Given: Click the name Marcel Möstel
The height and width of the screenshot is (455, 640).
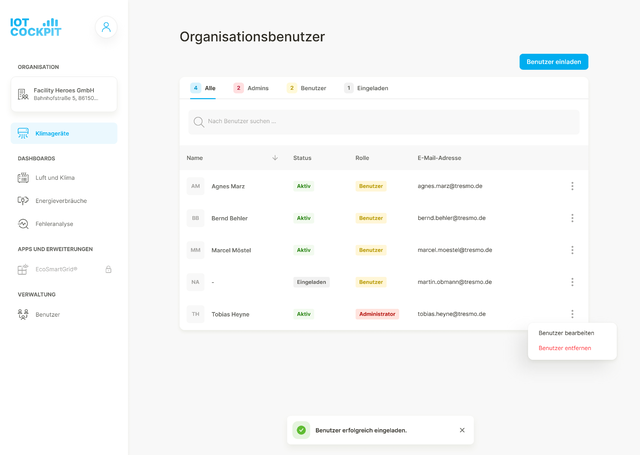Looking at the screenshot, I should coord(231,250).
